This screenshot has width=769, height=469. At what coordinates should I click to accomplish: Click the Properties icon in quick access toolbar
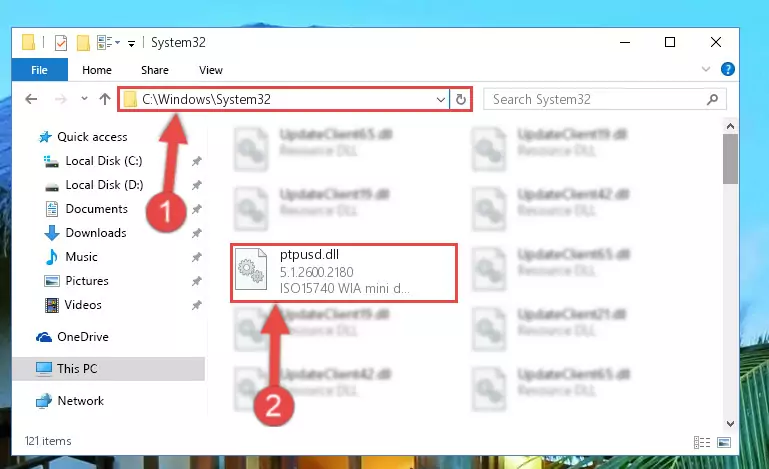coord(61,43)
